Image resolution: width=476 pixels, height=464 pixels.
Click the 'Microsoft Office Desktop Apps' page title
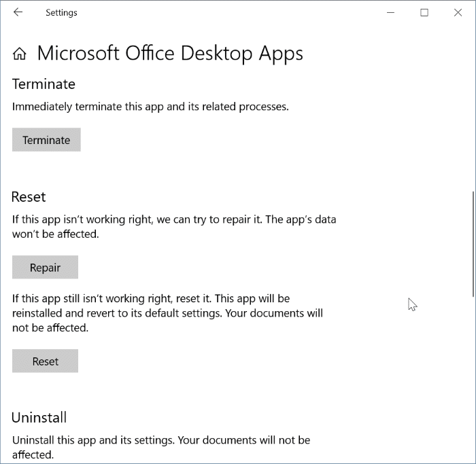coord(170,54)
